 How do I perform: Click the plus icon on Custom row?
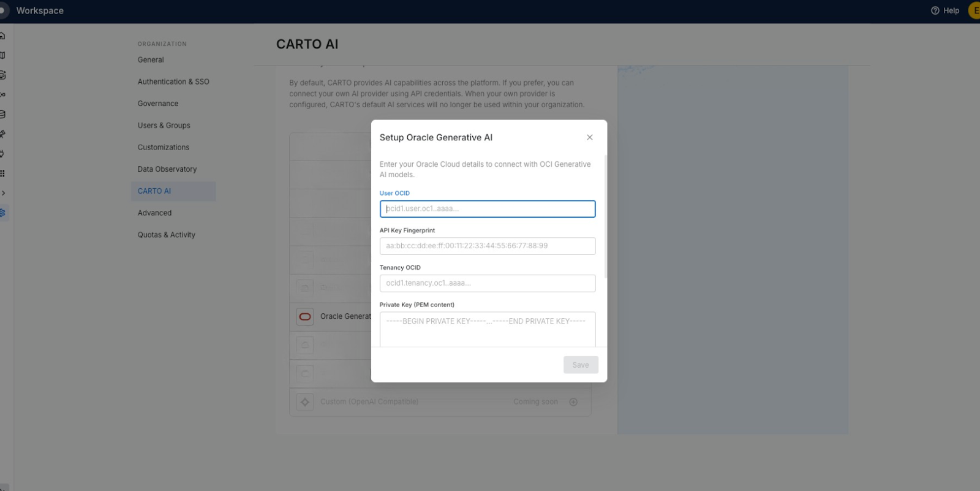tap(573, 402)
